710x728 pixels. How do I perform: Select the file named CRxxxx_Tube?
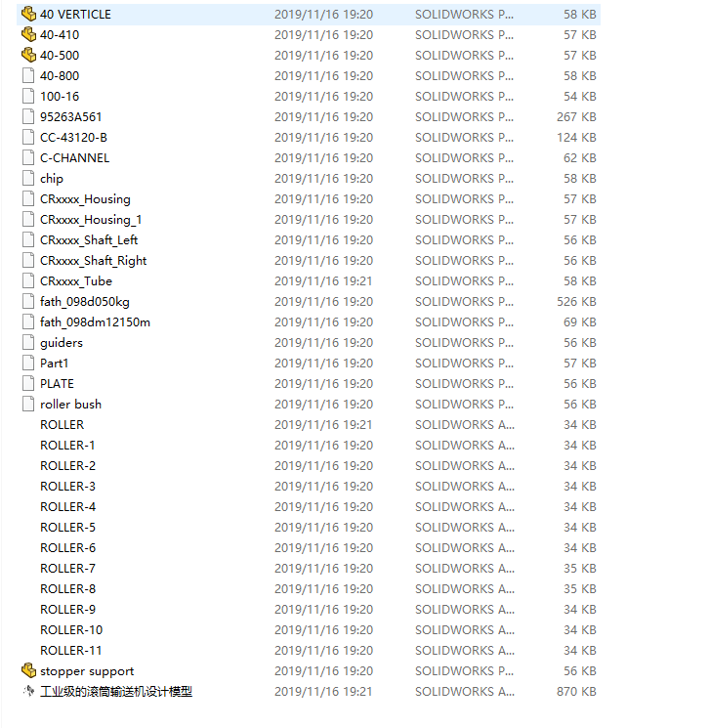[x=76, y=280]
